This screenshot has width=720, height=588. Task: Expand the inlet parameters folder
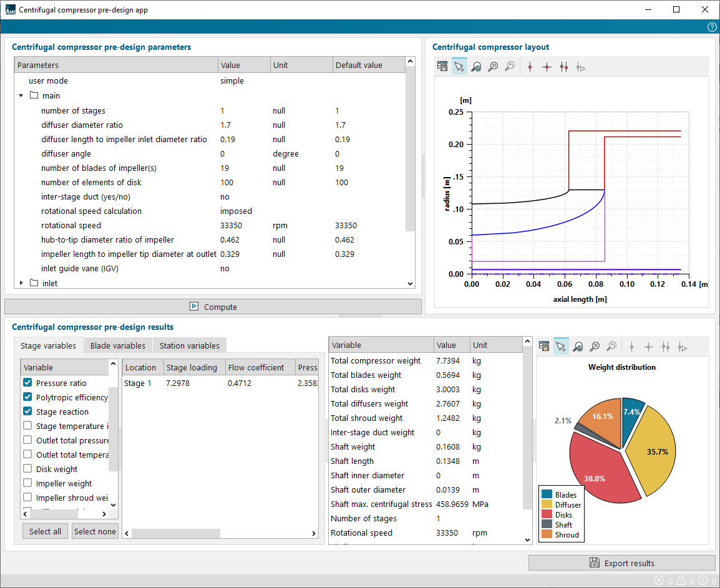pyautogui.click(x=21, y=283)
